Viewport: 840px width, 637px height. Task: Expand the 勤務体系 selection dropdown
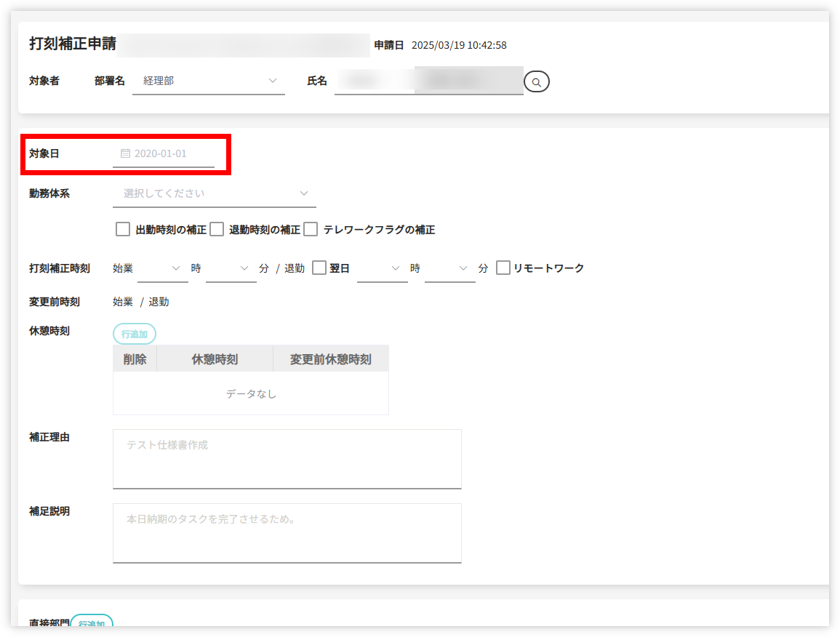[215, 193]
